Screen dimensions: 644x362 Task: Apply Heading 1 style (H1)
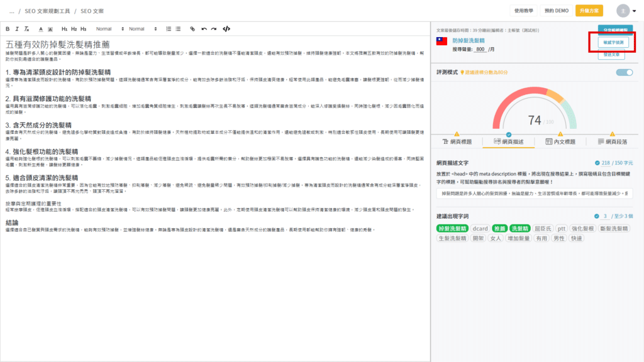point(64,29)
